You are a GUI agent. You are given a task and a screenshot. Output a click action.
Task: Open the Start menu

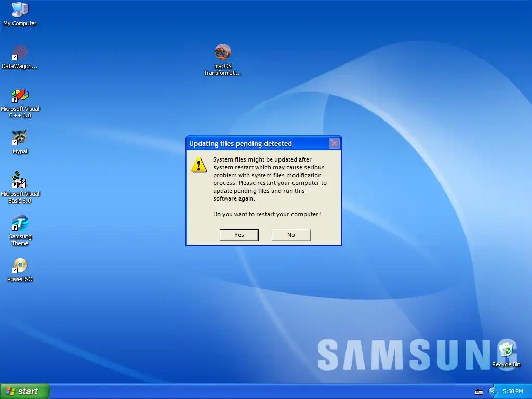[x=25, y=391]
